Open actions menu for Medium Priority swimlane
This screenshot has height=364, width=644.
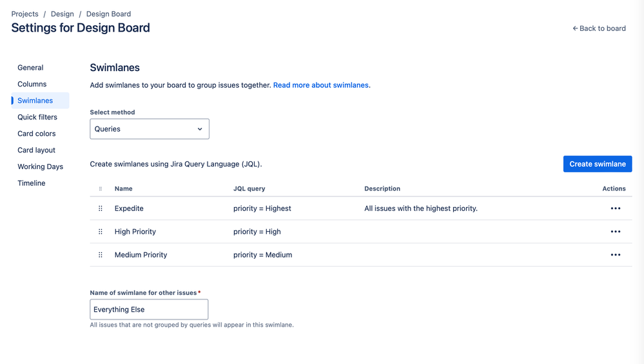click(x=615, y=255)
